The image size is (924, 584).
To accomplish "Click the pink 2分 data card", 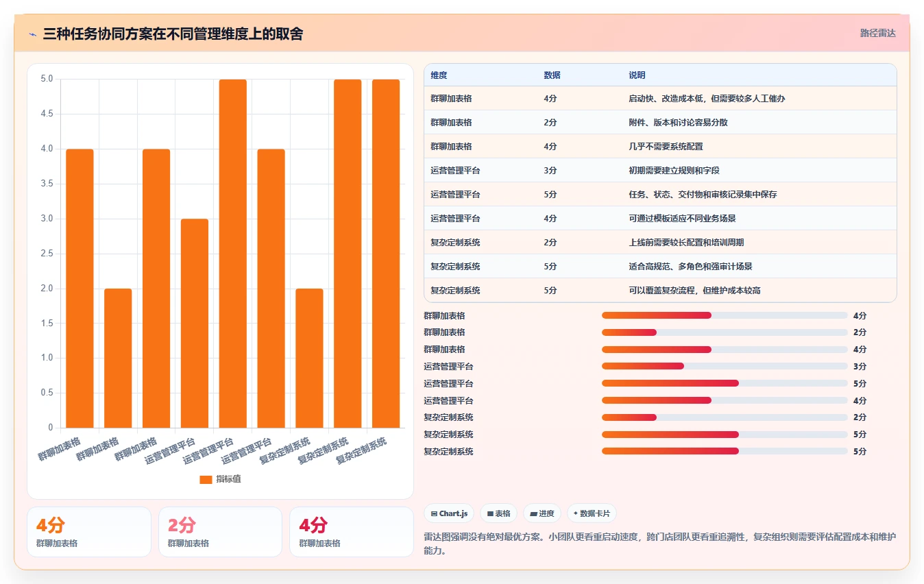I will coord(220,532).
